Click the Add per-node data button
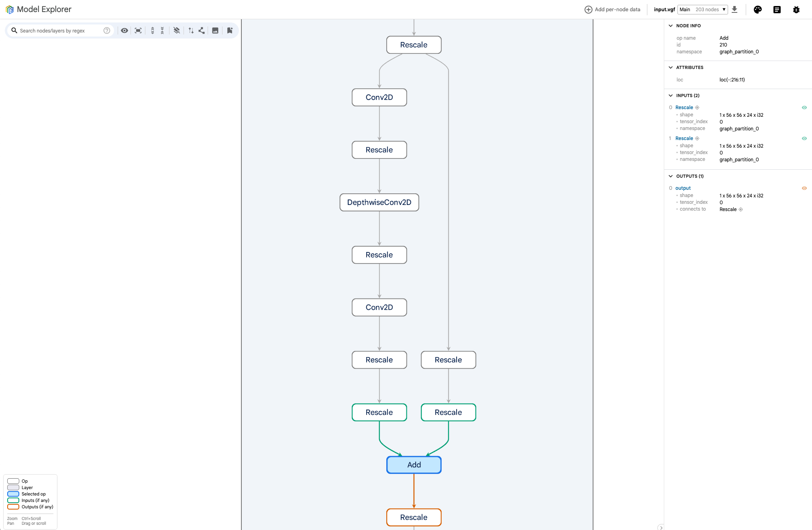 (612, 9)
